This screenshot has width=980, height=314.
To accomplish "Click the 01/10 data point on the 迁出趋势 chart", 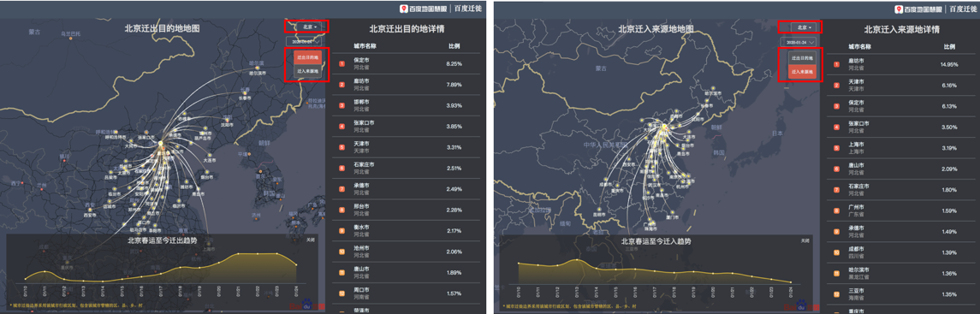I will [26, 278].
